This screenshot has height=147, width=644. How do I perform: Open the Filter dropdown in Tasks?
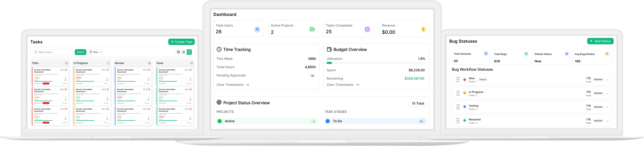(96, 52)
